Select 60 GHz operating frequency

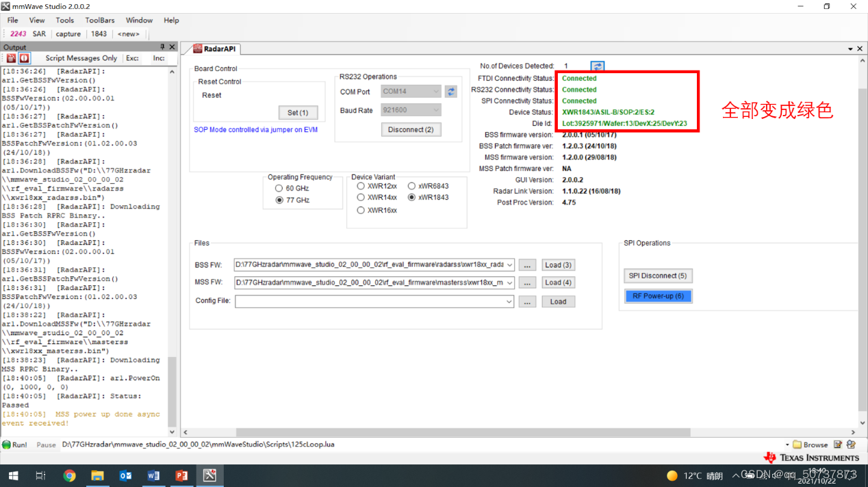(279, 188)
